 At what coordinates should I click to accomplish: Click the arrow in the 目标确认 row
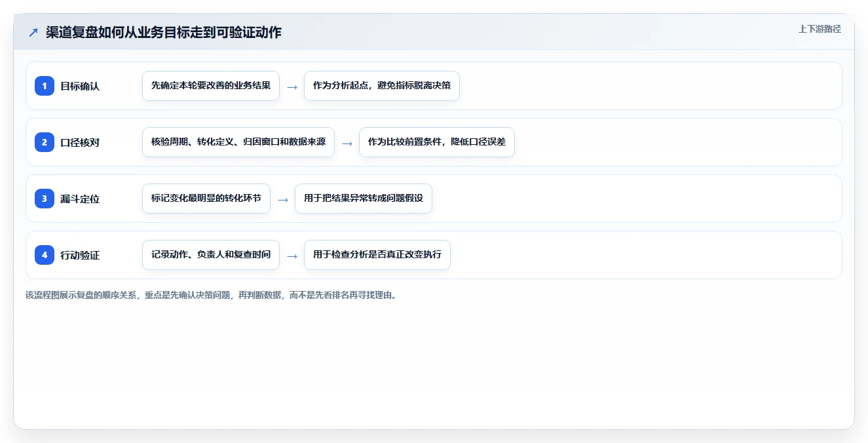click(x=292, y=87)
